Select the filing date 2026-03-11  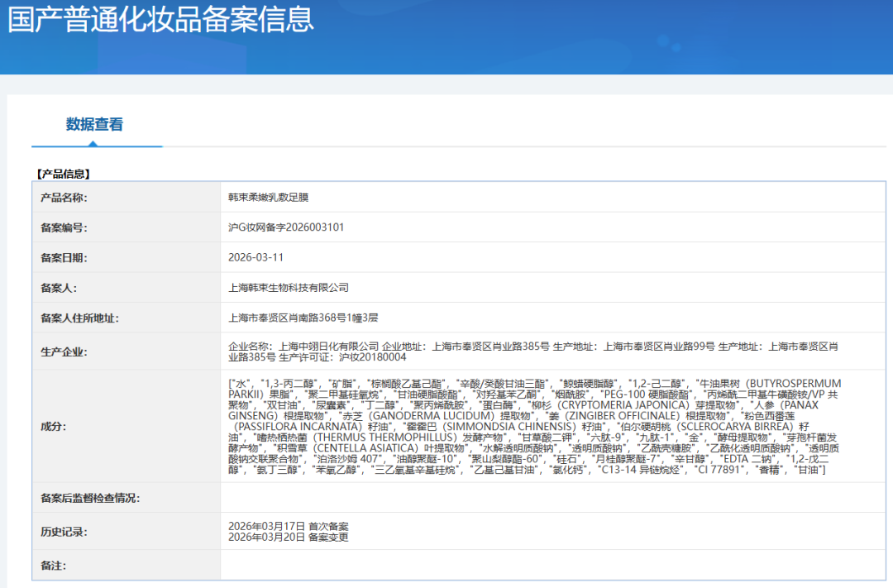pyautogui.click(x=255, y=257)
